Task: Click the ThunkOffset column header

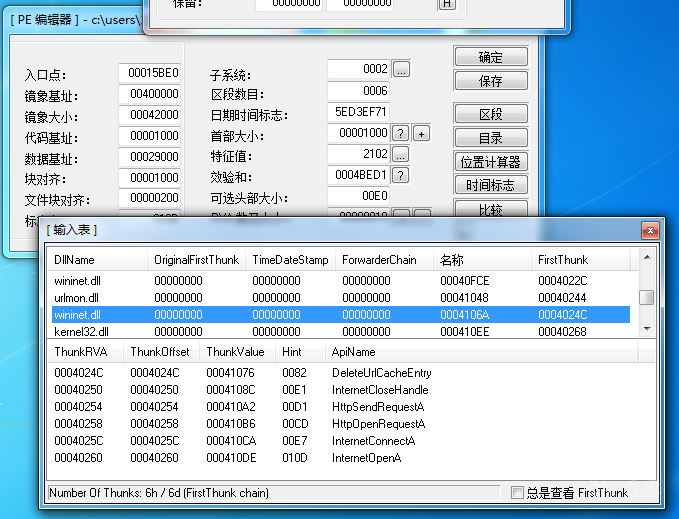Action: point(162,352)
